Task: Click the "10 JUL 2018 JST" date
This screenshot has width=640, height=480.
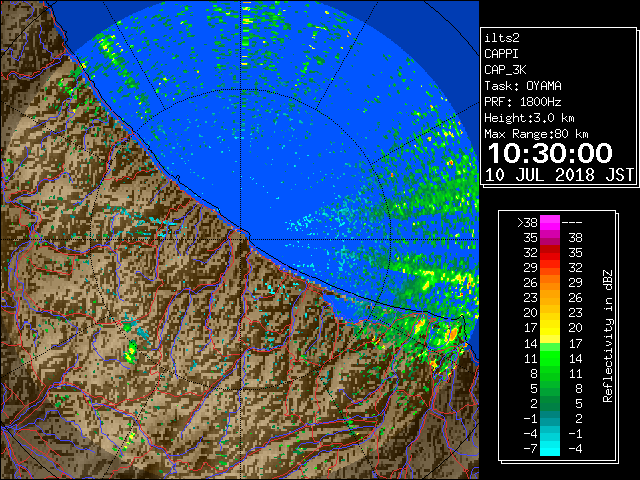Action: tap(559, 175)
